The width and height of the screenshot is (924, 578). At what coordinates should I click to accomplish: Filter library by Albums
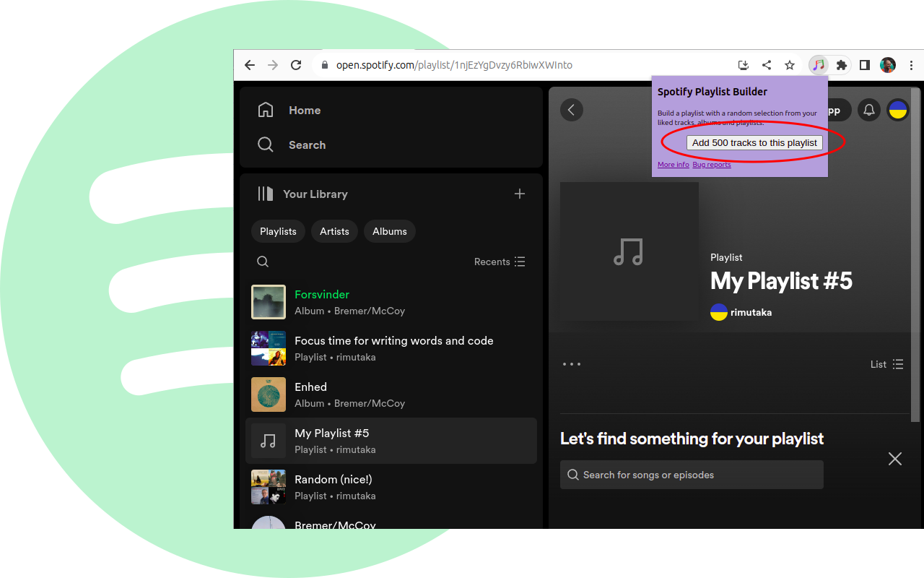[390, 231]
